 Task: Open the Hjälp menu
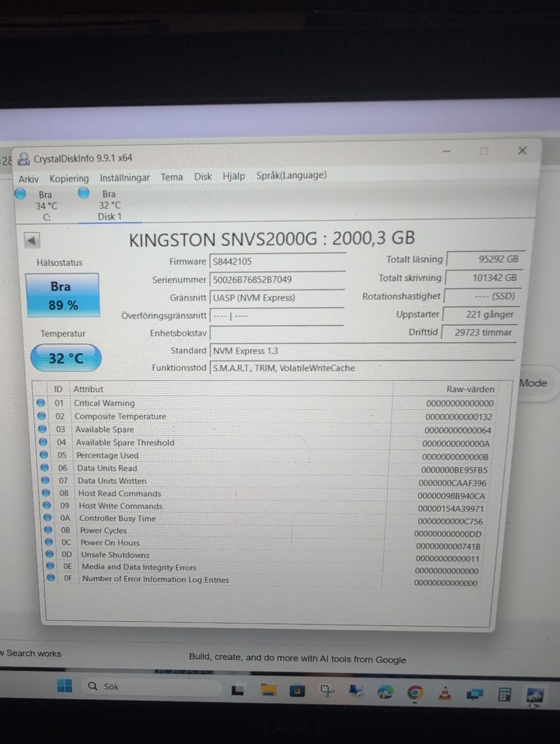click(x=233, y=176)
